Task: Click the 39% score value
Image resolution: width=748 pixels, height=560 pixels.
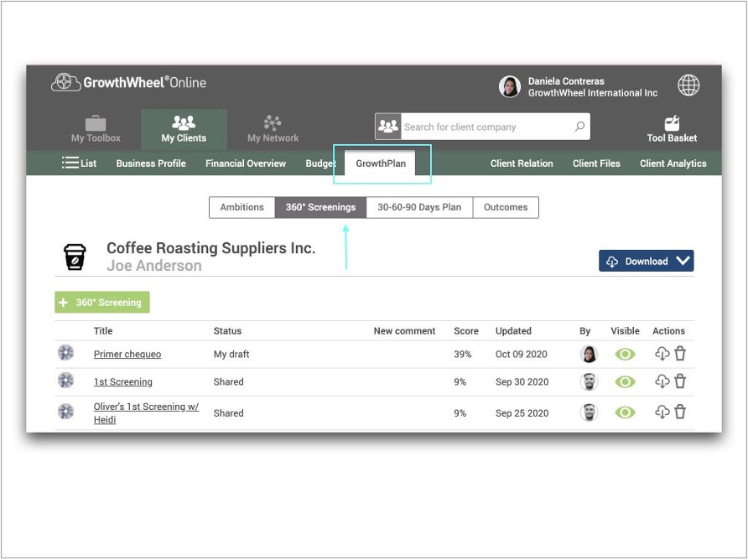Action: pos(463,354)
